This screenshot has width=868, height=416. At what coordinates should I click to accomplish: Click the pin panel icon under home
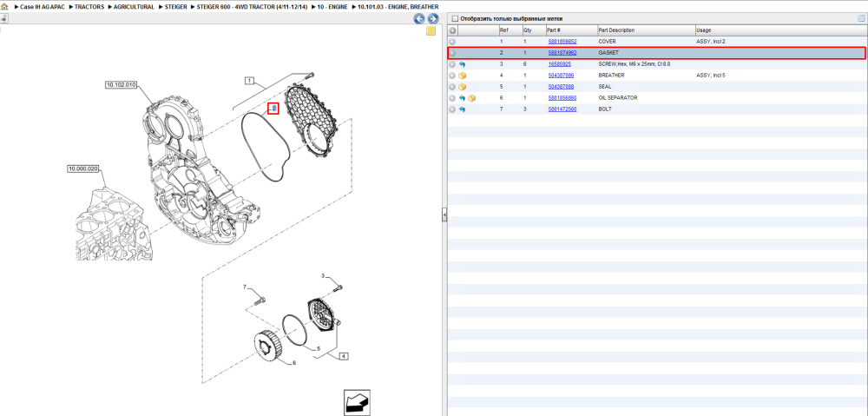pos(3,18)
